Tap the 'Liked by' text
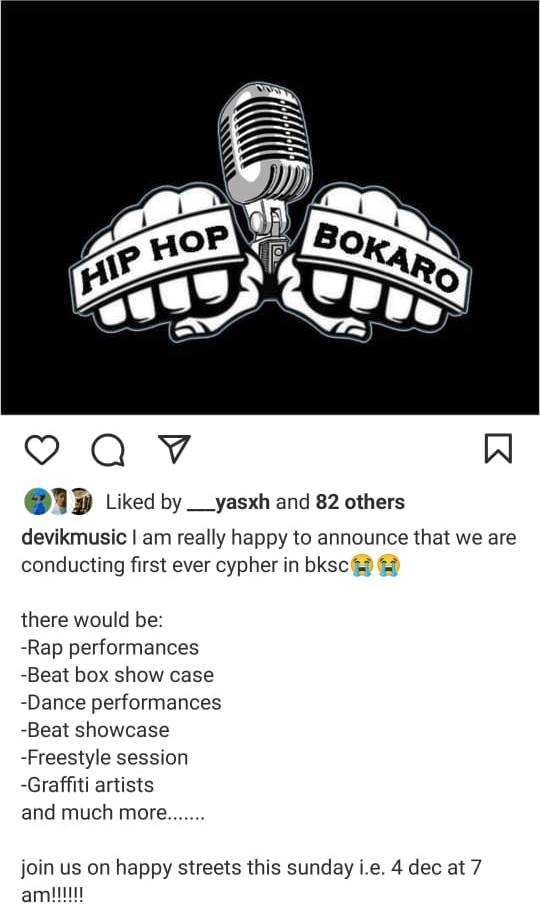 144,502
